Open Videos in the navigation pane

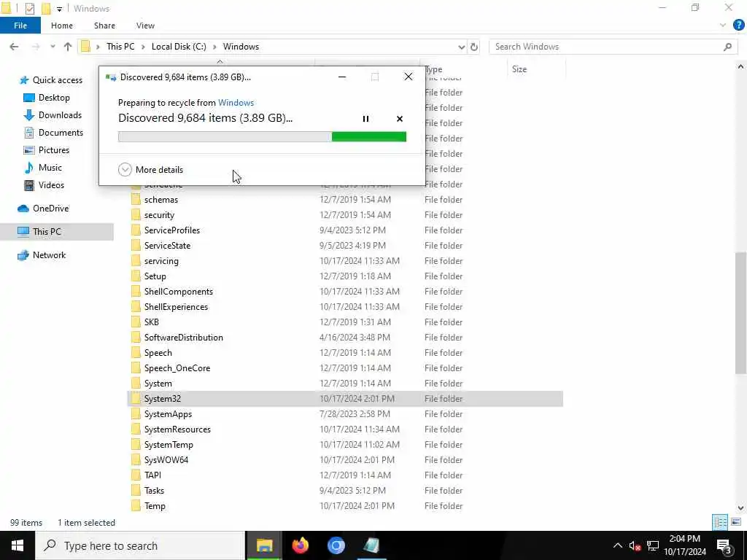44,185
